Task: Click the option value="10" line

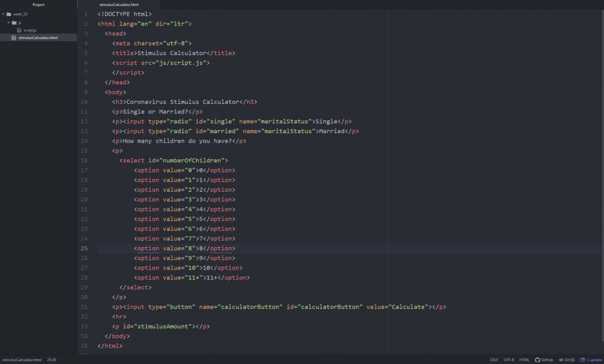Action: coord(188,268)
